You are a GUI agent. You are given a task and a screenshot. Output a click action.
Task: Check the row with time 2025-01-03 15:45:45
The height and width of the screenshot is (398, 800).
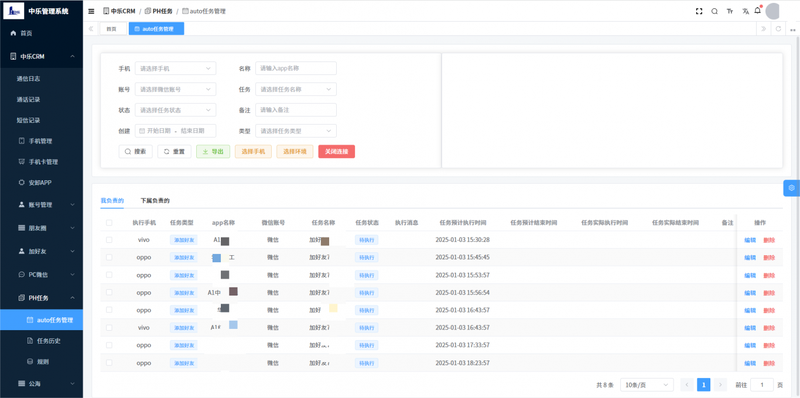[109, 257]
